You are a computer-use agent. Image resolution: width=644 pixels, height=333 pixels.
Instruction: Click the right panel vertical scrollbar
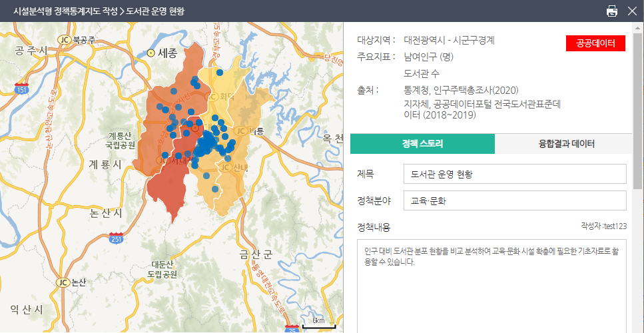(637, 111)
